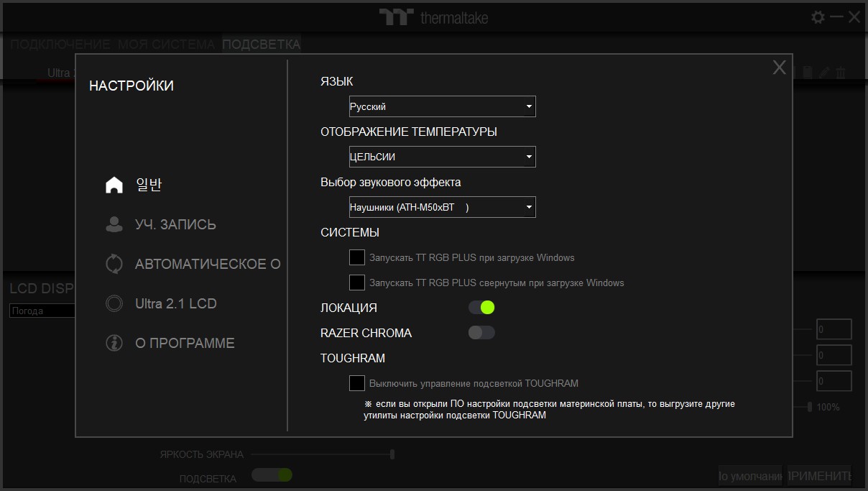Enable Запускать TT RGB PLUS при загрузке Windows
Viewport: 868px width, 491px height.
(357, 257)
